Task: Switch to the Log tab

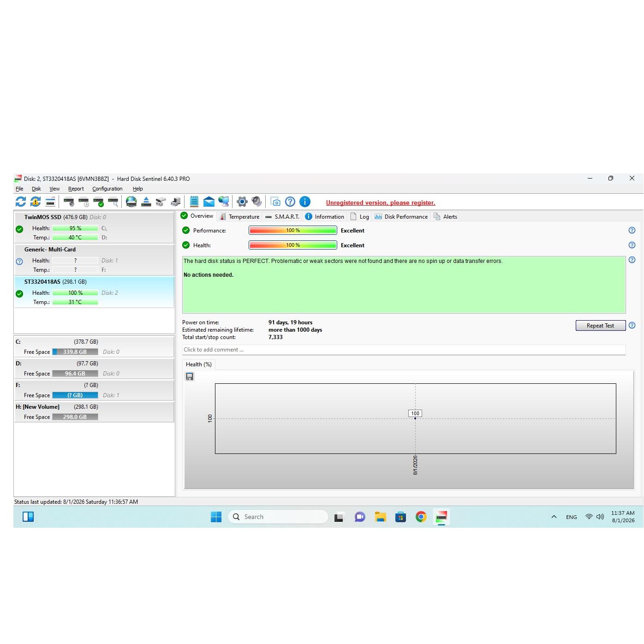Action: click(x=360, y=217)
